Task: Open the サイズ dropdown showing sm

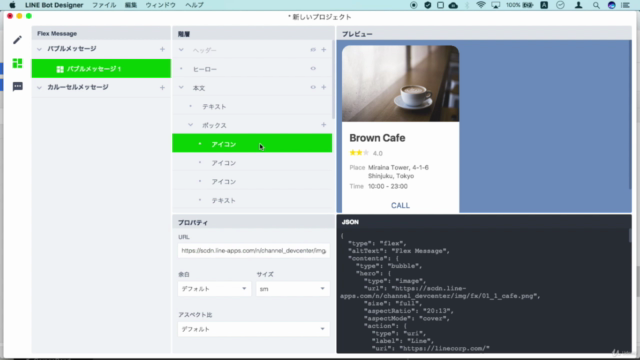Action: (293, 289)
